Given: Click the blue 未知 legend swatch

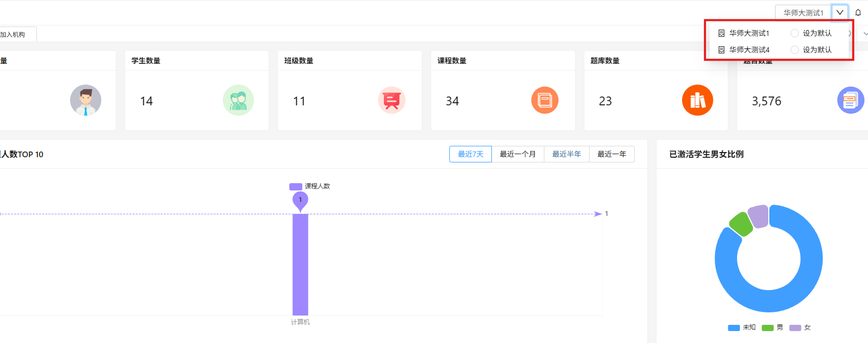Looking at the screenshot, I should click(x=733, y=327).
